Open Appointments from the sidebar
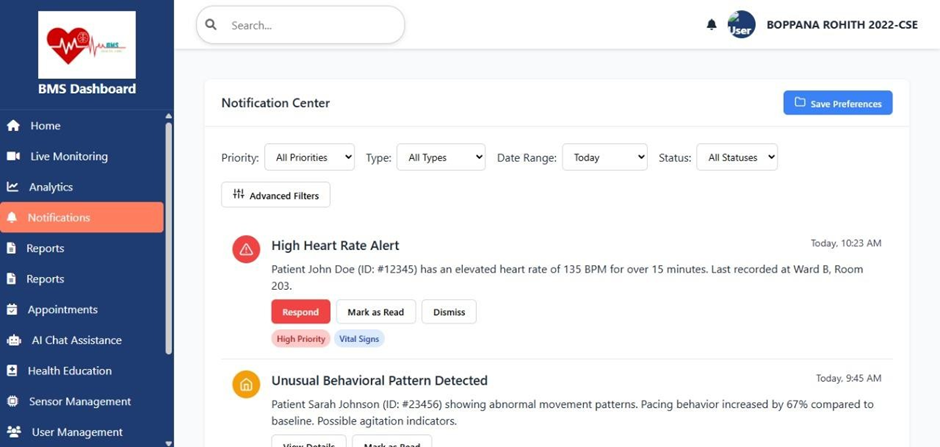The height and width of the screenshot is (447, 940). [x=62, y=310]
